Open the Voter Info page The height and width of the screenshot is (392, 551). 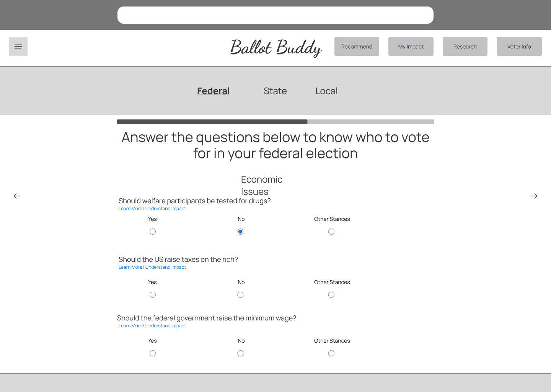tap(519, 46)
